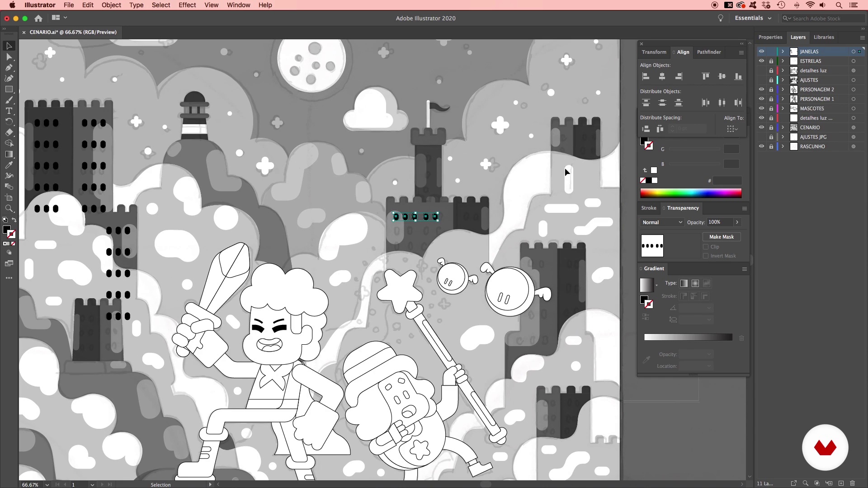Select the Eraser tool
The height and width of the screenshot is (488, 868).
click(x=9, y=133)
